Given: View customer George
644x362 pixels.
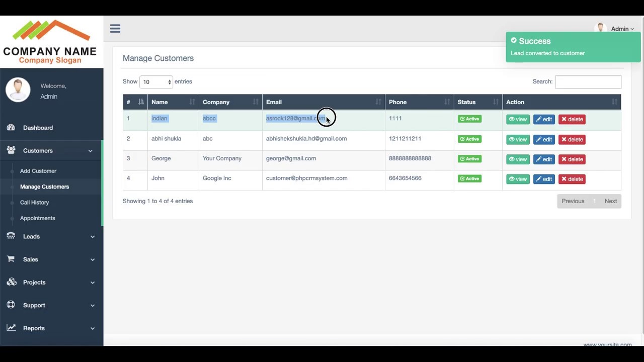Looking at the screenshot, I should pos(518,159).
